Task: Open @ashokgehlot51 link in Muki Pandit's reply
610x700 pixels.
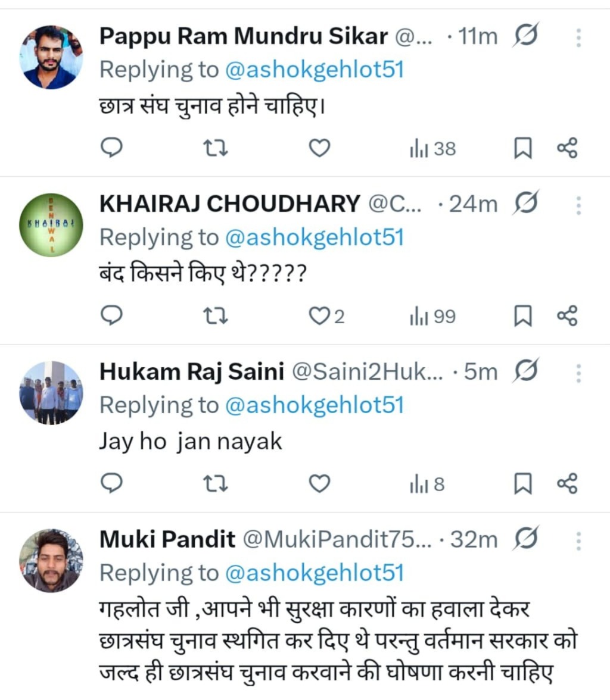Action: click(x=315, y=573)
